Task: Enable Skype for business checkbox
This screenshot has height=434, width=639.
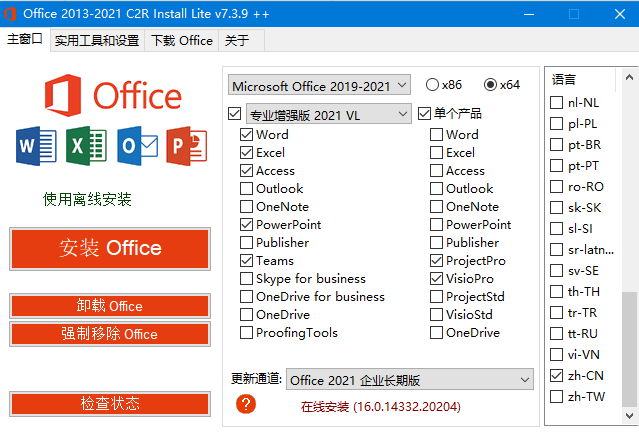Action: coord(247,279)
